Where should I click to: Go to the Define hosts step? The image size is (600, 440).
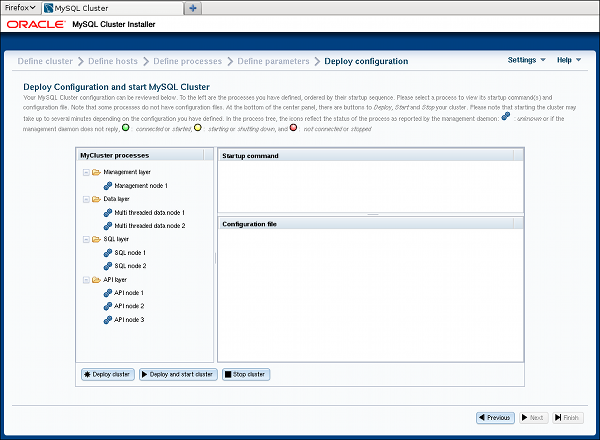click(x=113, y=61)
